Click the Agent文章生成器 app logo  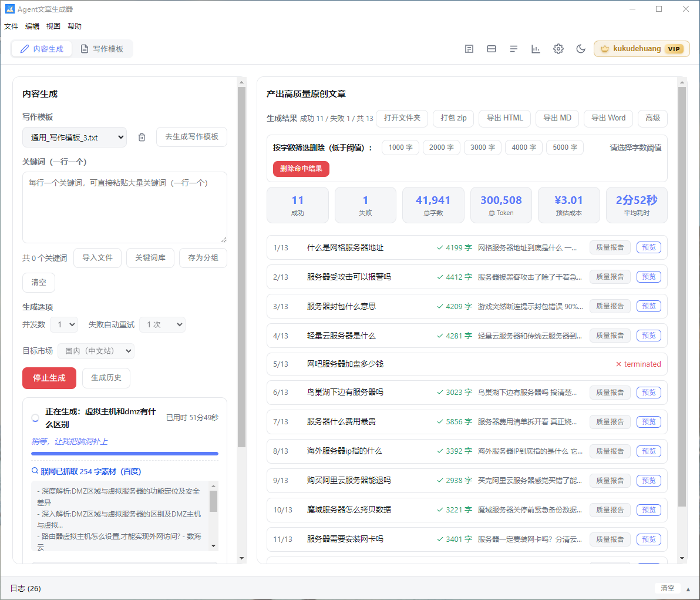(x=9, y=9)
